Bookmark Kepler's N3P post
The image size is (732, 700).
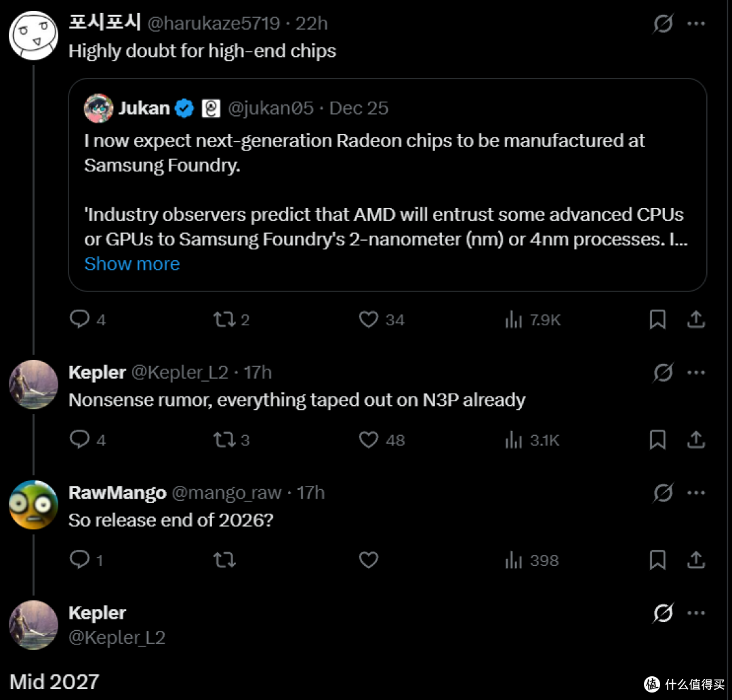pos(657,440)
